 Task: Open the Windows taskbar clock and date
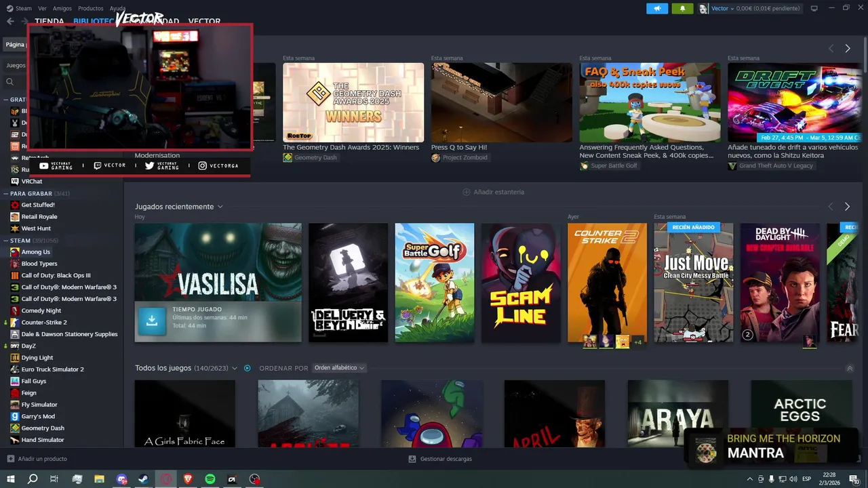[829, 479]
